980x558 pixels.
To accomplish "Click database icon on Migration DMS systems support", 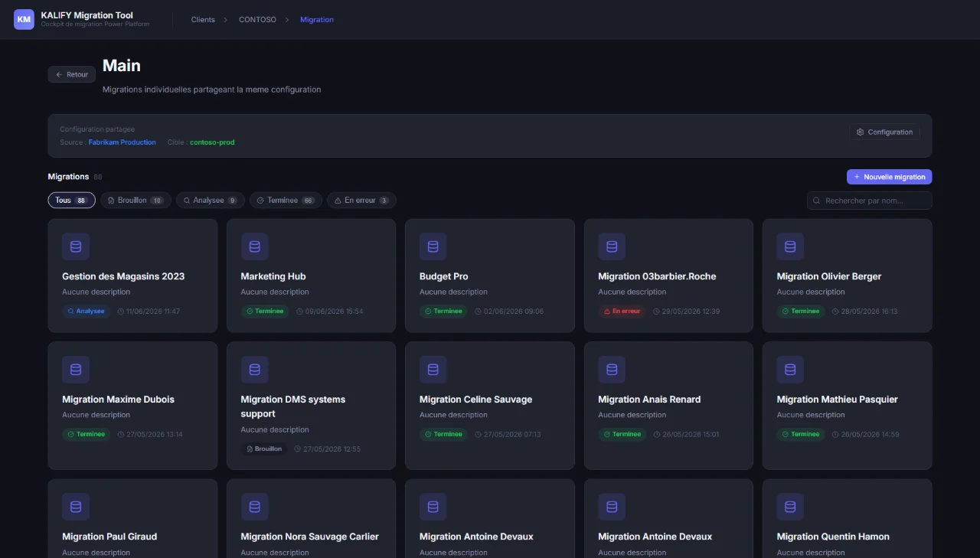I will click(x=254, y=370).
